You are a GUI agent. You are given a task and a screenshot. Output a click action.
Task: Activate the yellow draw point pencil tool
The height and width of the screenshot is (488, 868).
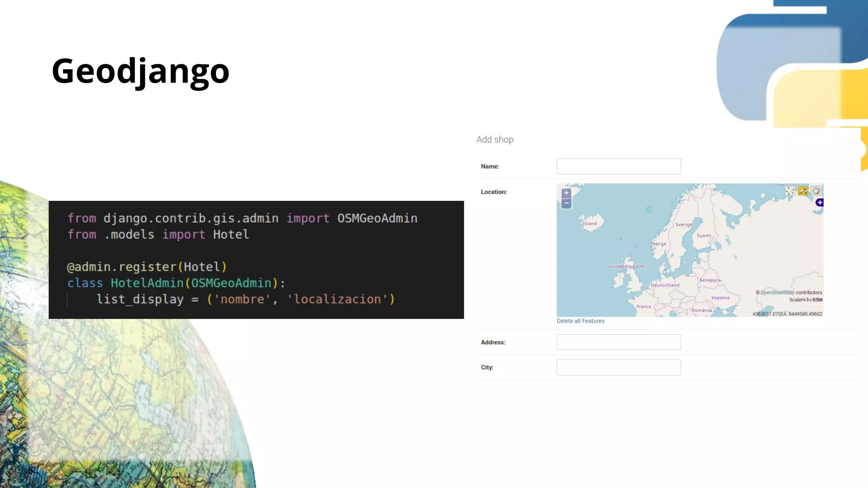point(803,191)
